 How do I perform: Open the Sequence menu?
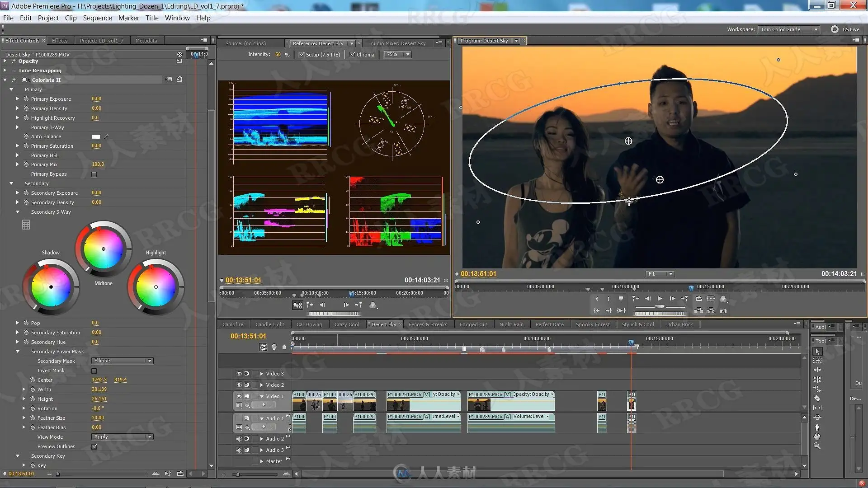[x=97, y=18]
